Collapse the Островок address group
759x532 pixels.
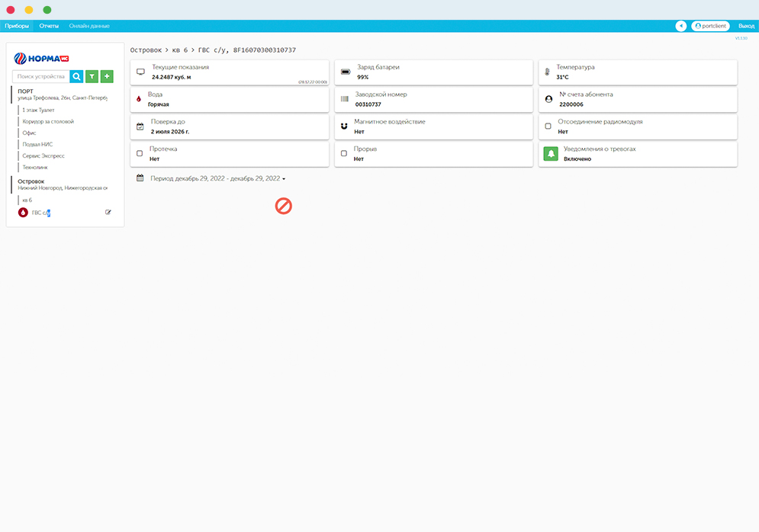(31, 181)
